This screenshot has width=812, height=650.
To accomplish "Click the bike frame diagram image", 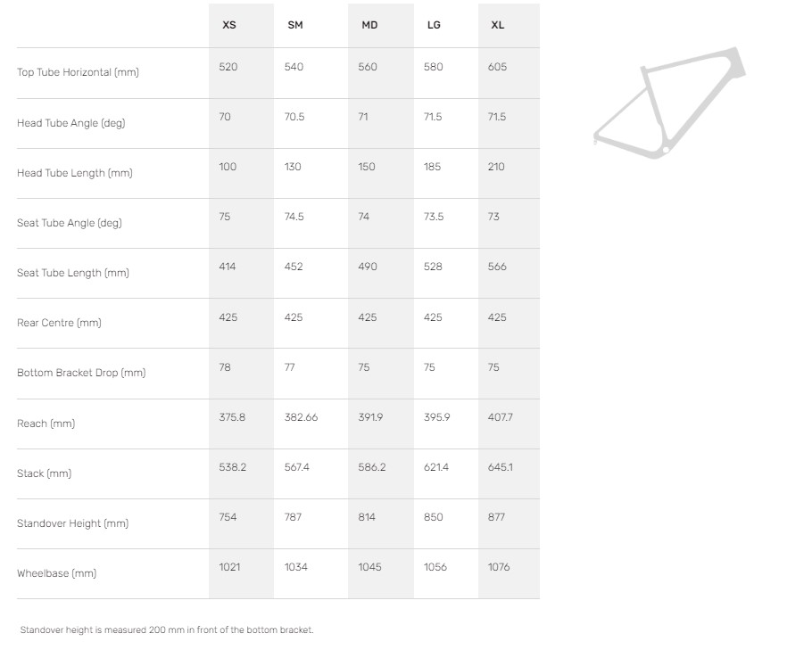I will (669, 101).
